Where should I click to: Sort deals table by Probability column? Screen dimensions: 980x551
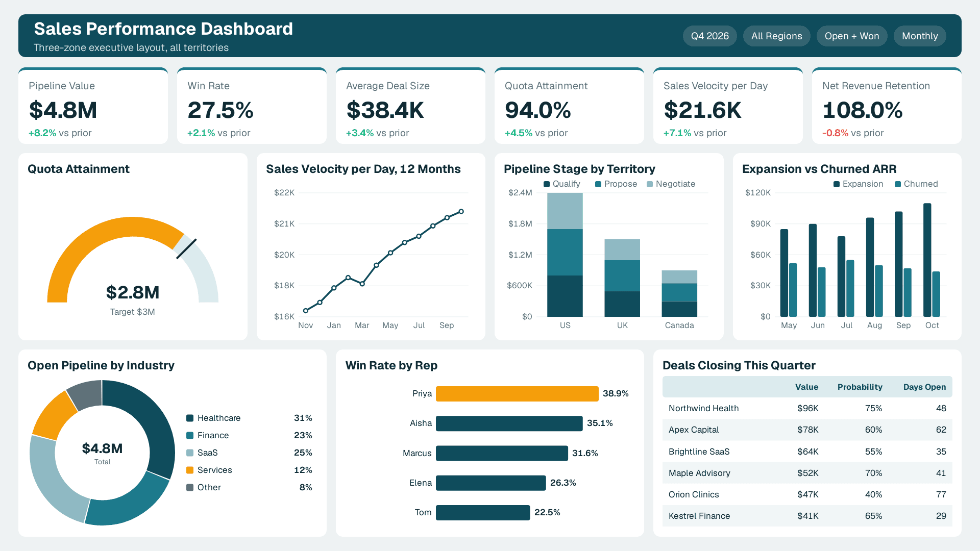(x=860, y=387)
